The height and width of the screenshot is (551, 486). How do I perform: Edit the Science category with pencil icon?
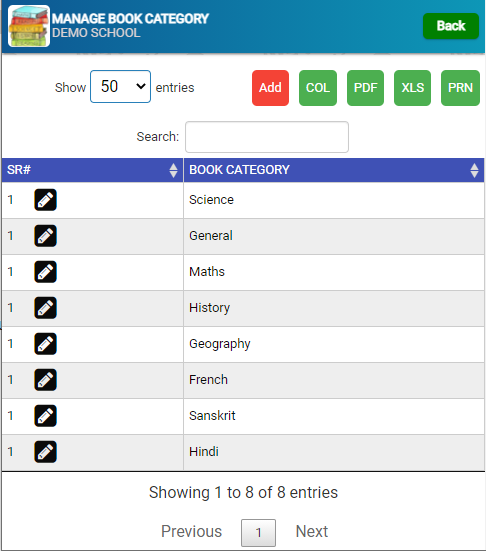[45, 200]
